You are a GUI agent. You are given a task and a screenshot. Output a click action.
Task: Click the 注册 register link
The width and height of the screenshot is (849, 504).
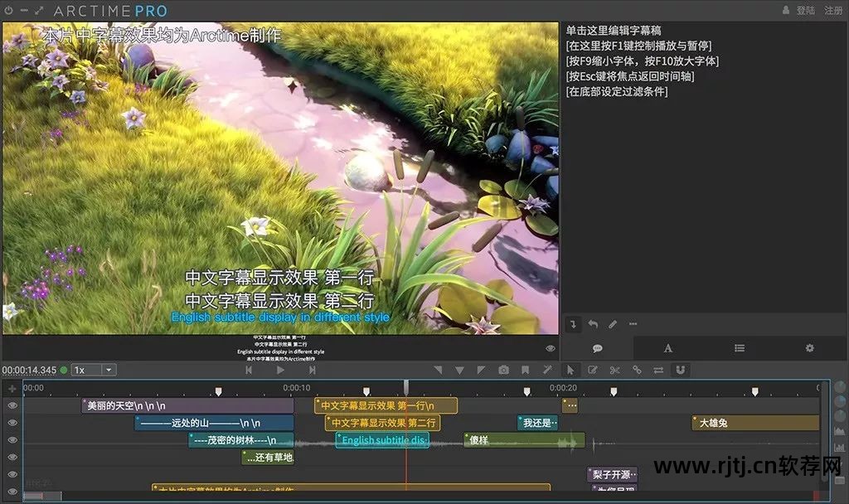(833, 10)
